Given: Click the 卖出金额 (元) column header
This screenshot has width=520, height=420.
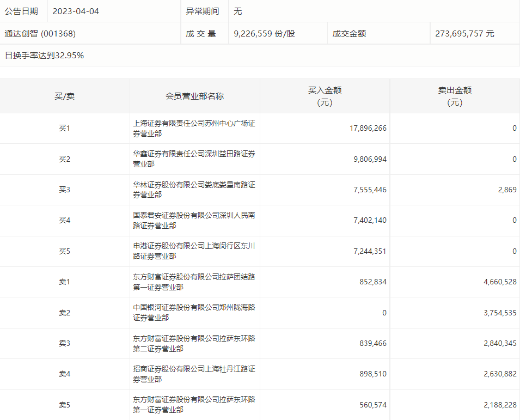Looking at the screenshot, I should coord(455,96).
